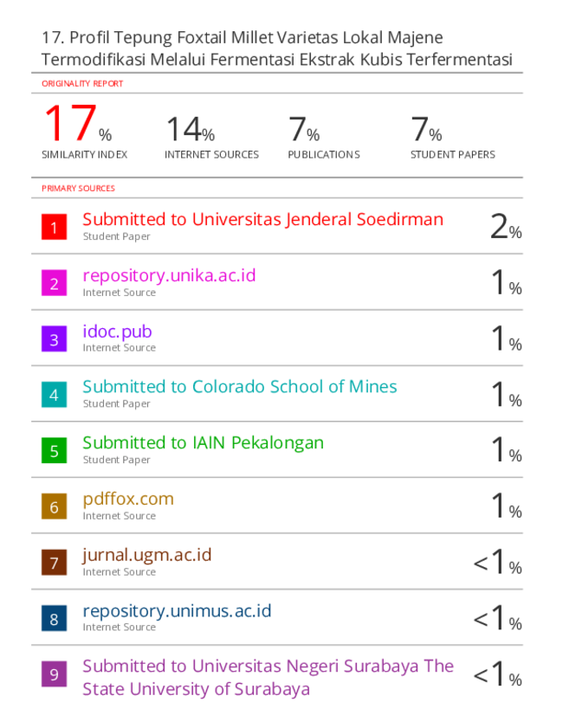Open jurnal.ugm.ac.id source link
The image size is (563, 728).
(x=146, y=555)
